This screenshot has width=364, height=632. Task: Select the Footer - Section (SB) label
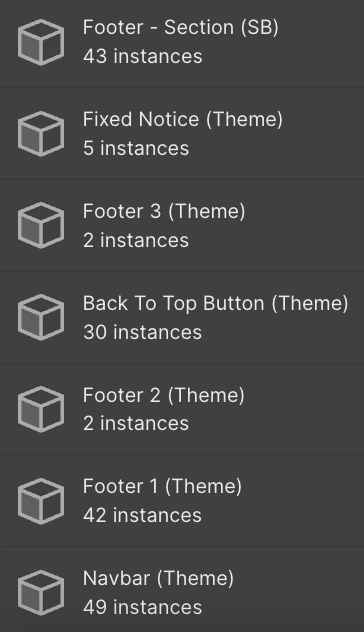[181, 28]
